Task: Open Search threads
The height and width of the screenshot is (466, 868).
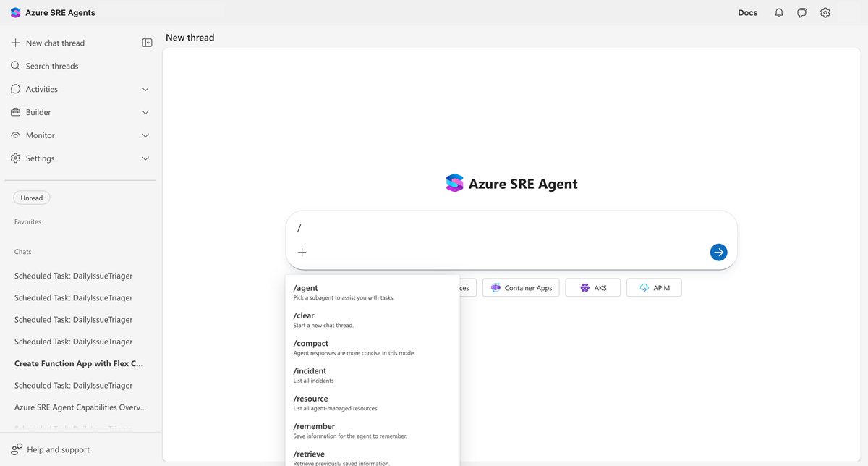Action: (x=52, y=66)
